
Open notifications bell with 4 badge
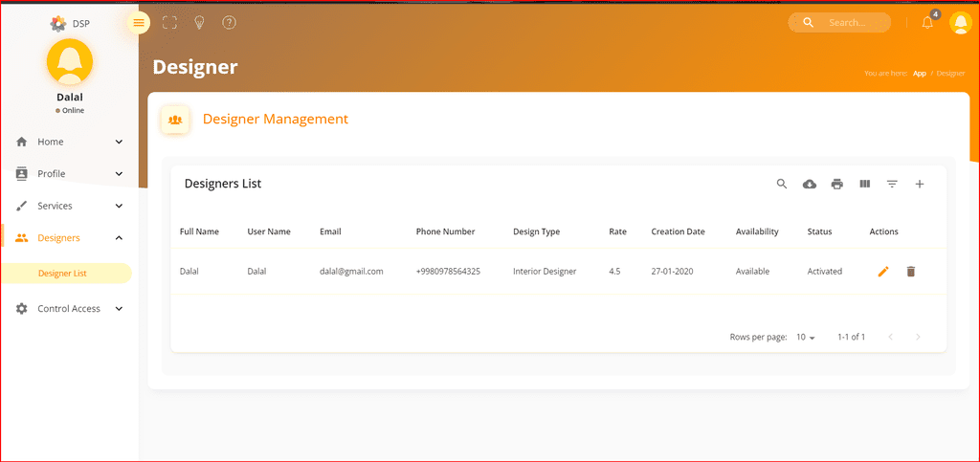pos(928,22)
